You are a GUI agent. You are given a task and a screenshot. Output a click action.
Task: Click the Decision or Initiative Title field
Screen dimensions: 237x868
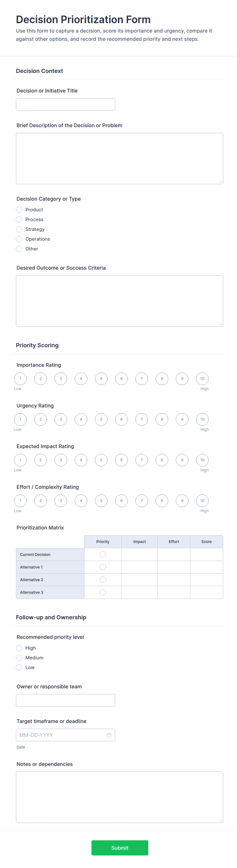[x=65, y=104]
